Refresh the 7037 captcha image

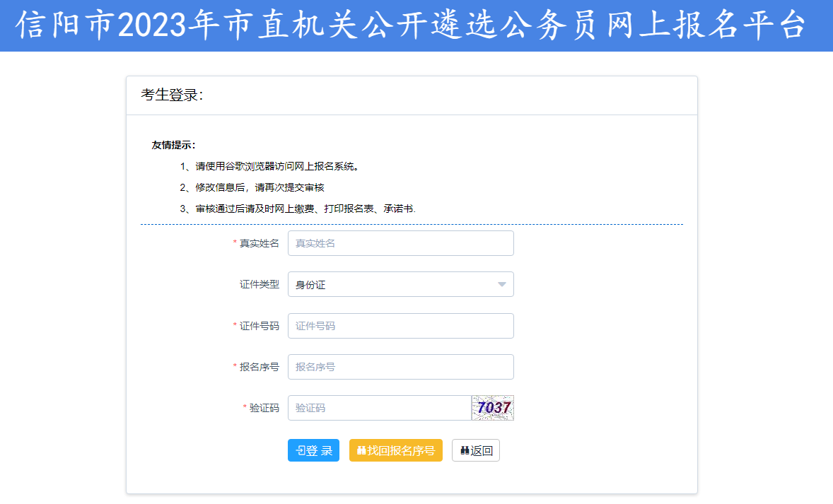tap(493, 408)
